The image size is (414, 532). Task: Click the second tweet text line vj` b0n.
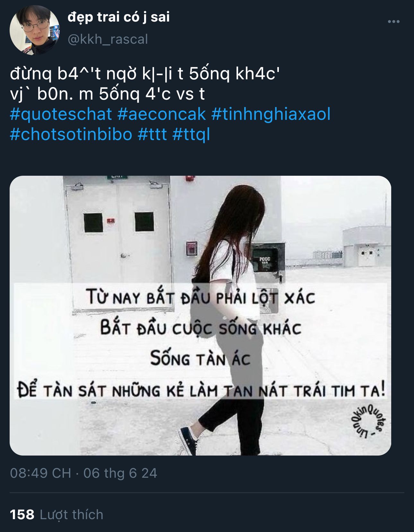pos(107,94)
